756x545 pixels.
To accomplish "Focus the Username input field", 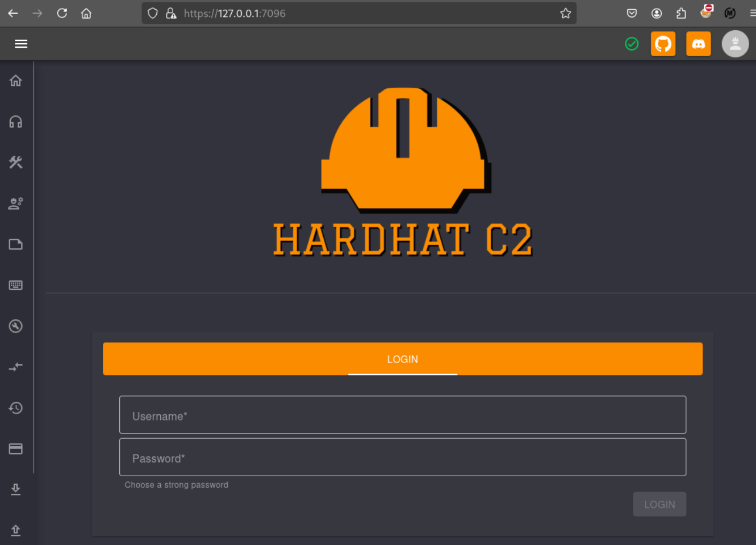I will coord(402,415).
